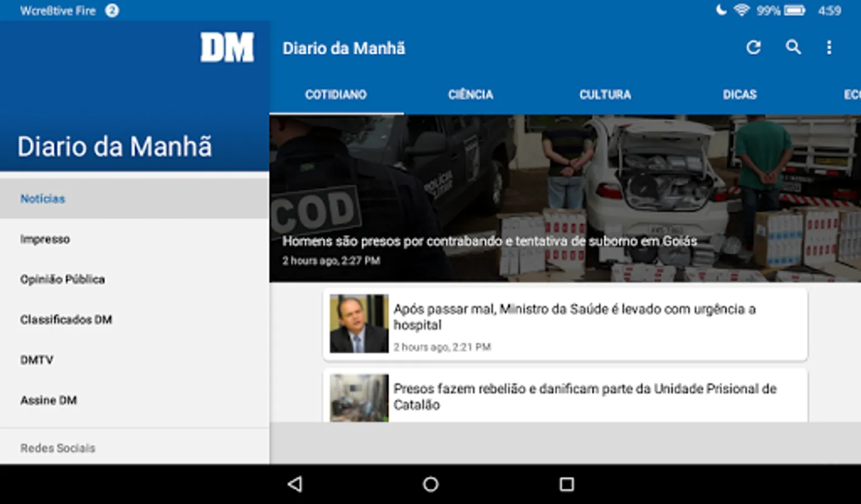Tap the 4:59 clock in status bar
861x504 pixels.
[830, 11]
